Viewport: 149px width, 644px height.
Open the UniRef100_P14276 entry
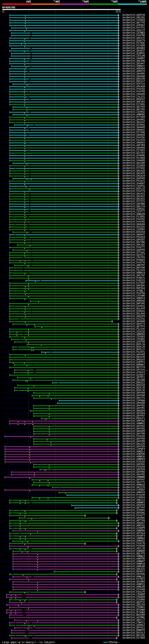point(134,543)
